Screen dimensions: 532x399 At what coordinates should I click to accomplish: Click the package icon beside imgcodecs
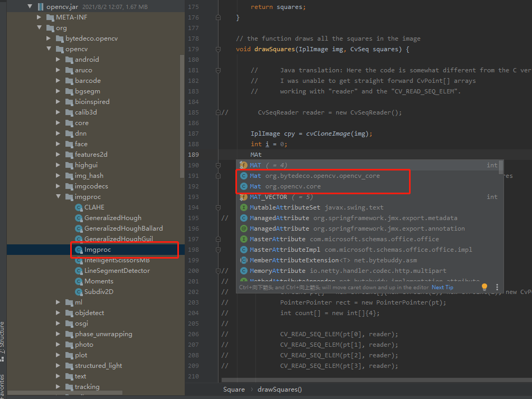pos(69,186)
